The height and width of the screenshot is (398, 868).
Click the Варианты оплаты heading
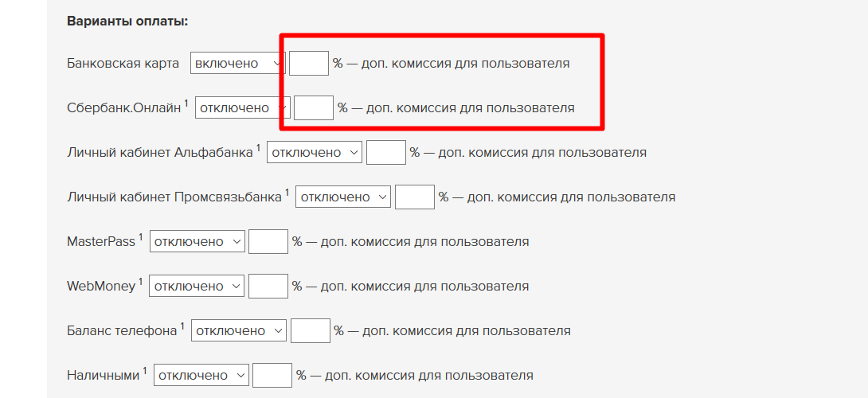coord(128,21)
